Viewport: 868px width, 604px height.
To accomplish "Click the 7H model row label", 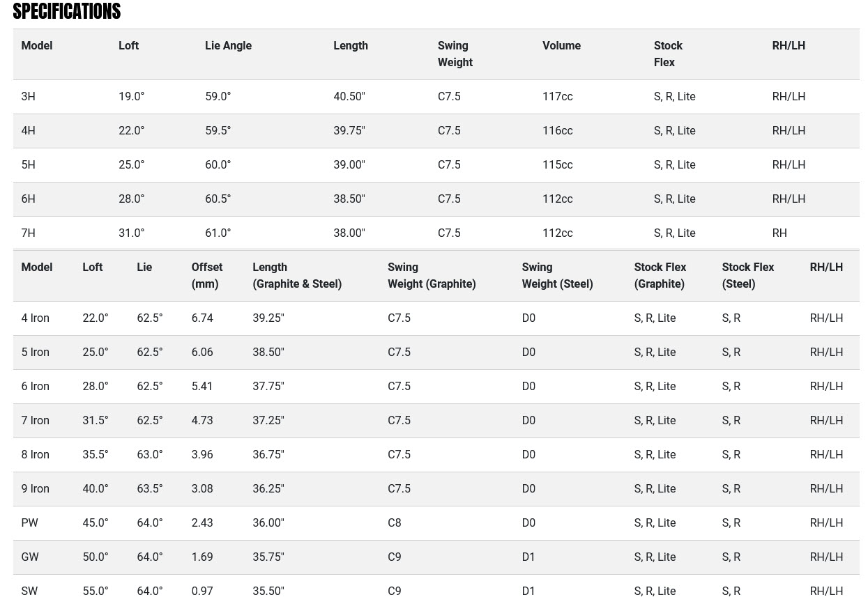I will click(28, 233).
